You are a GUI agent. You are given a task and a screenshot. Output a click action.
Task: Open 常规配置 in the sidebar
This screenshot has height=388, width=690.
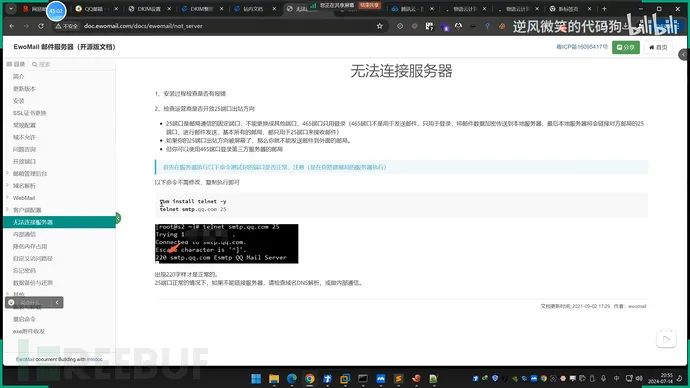pos(24,125)
